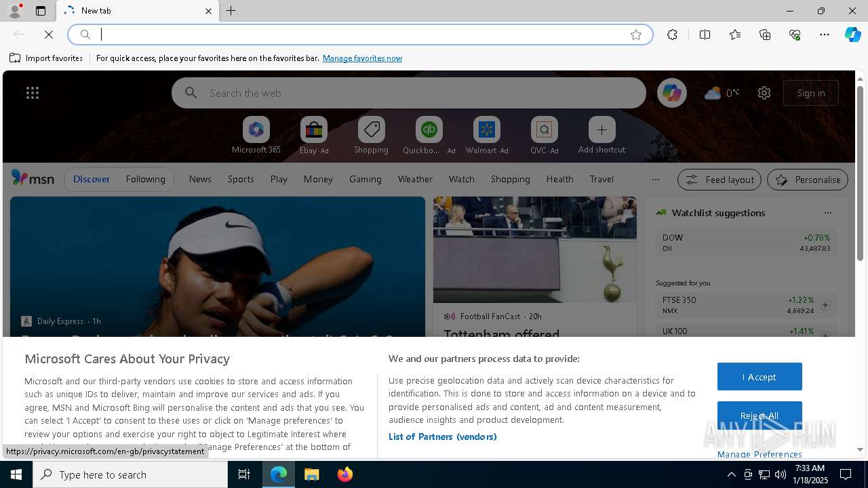Open Tottenham article thumbnail
Viewport: 868px width, 488px height.
point(535,249)
